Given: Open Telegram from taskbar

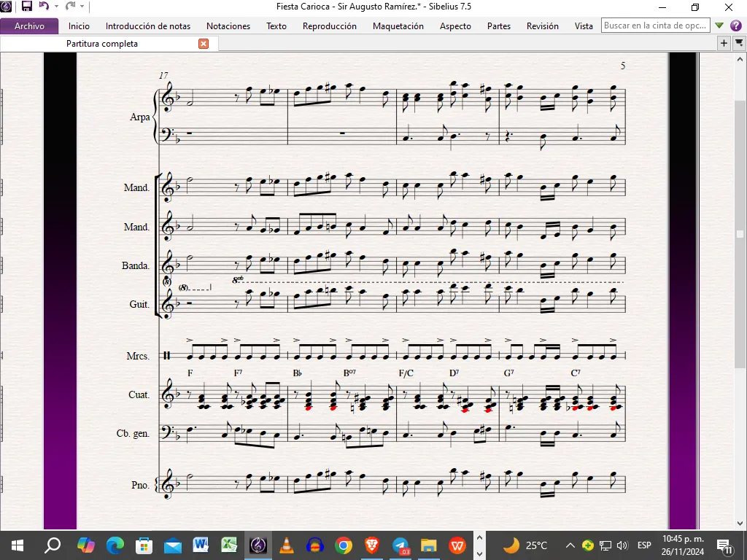Looking at the screenshot, I should pos(400,545).
